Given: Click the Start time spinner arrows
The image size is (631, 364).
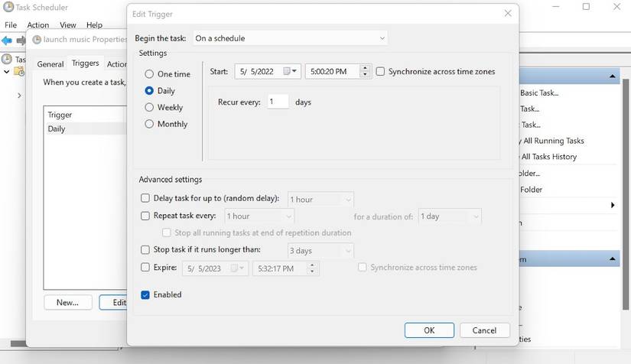Looking at the screenshot, I should coord(365,72).
